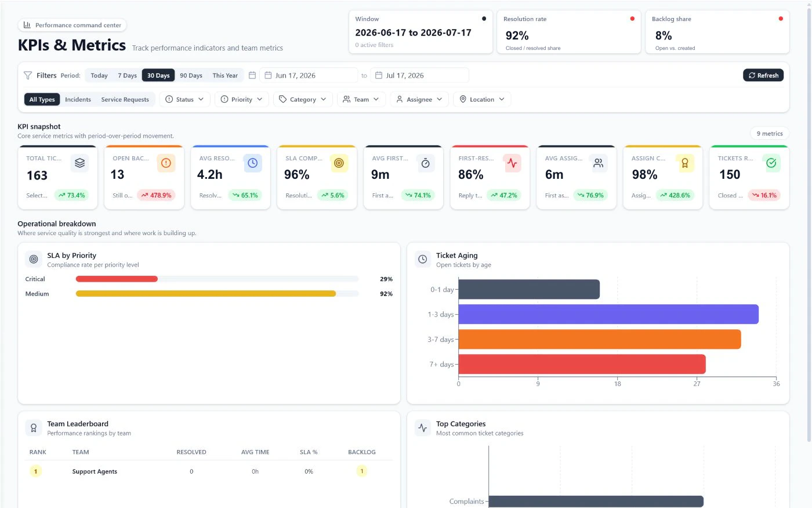Select the 90 Days period
The width and height of the screenshot is (812, 508).
coord(191,75)
